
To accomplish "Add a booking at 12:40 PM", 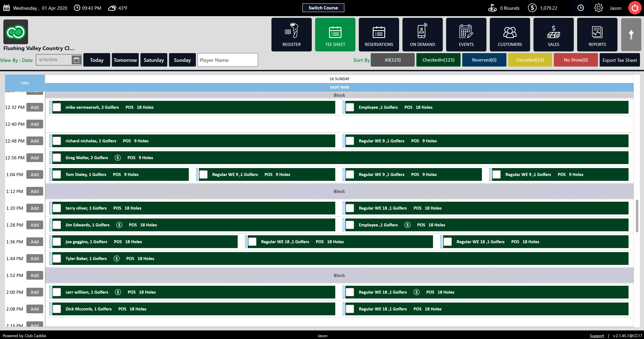I will 35,124.
